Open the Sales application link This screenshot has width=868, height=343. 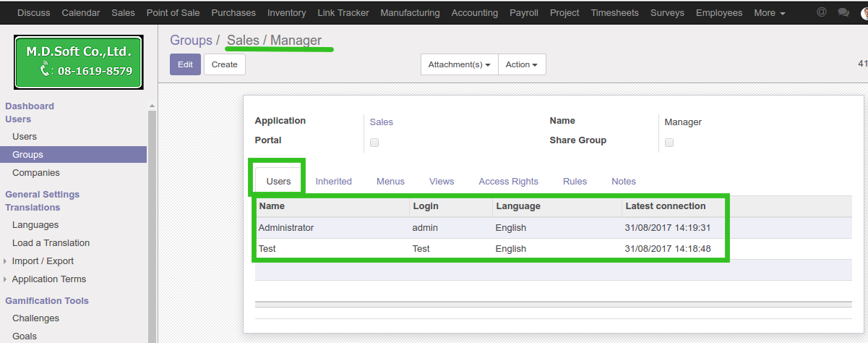381,122
